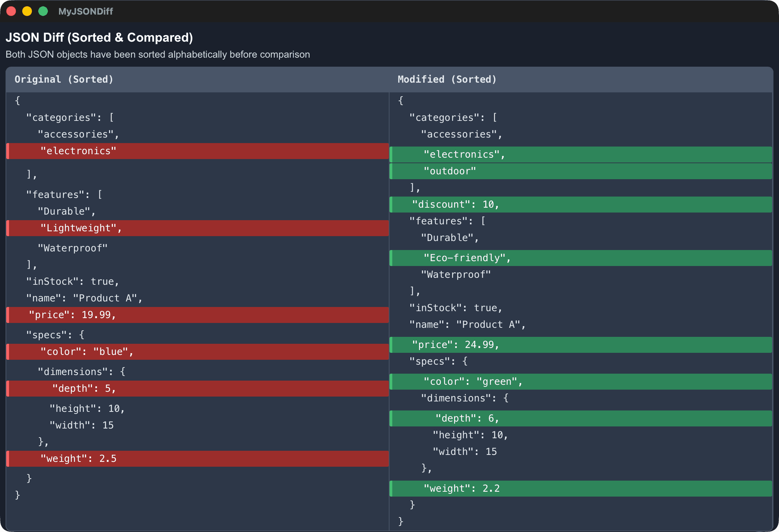This screenshot has height=532, width=779.
Task: Click the yellow minimize window button
Action: click(x=27, y=11)
